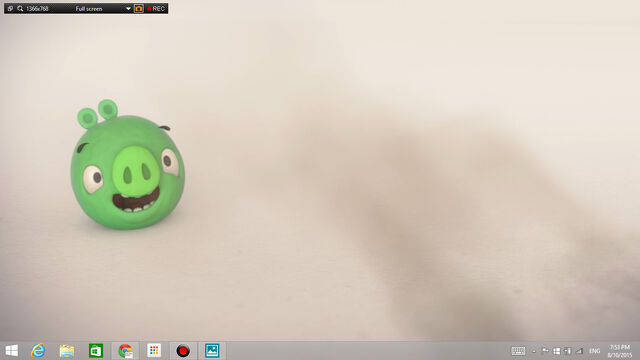
Task: Click the 1366x768 resolution field
Action: (37, 9)
